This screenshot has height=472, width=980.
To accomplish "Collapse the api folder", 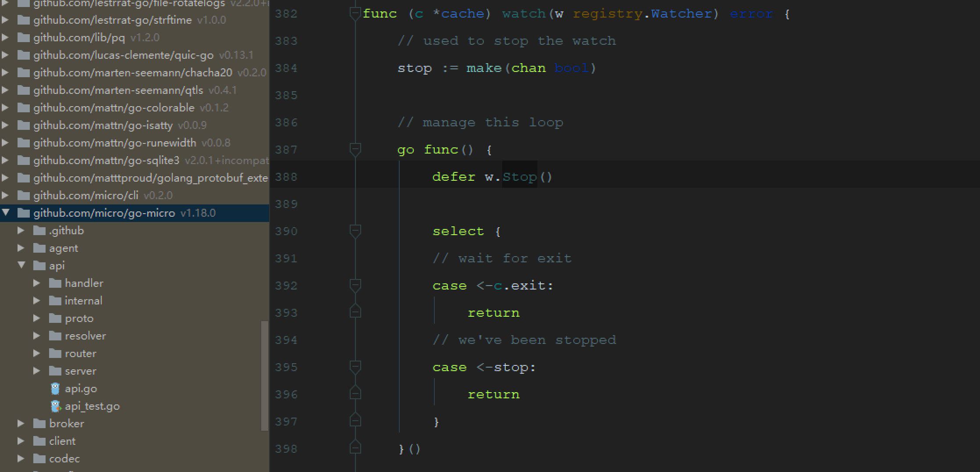I will coord(21,265).
